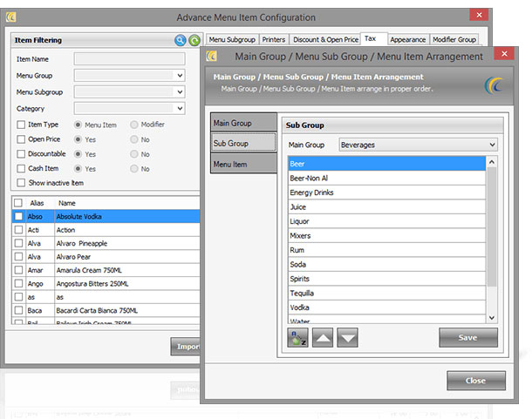Click the A-Z alphabetical sort icon
532x419 pixels.
coord(297,337)
